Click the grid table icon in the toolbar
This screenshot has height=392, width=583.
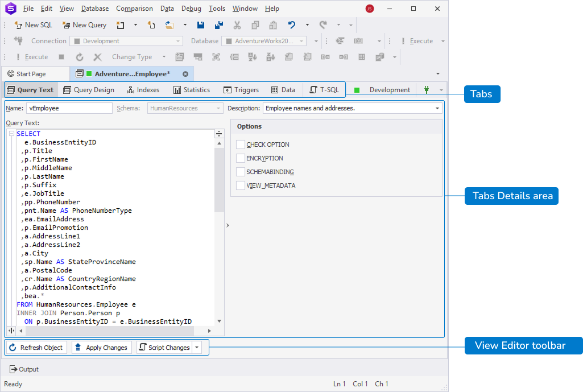pyautogui.click(x=361, y=57)
